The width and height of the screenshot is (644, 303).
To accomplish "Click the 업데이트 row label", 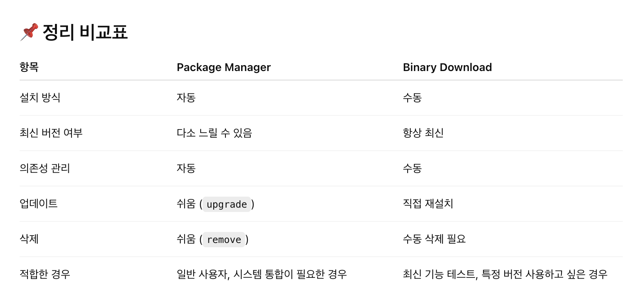I will point(38,204).
